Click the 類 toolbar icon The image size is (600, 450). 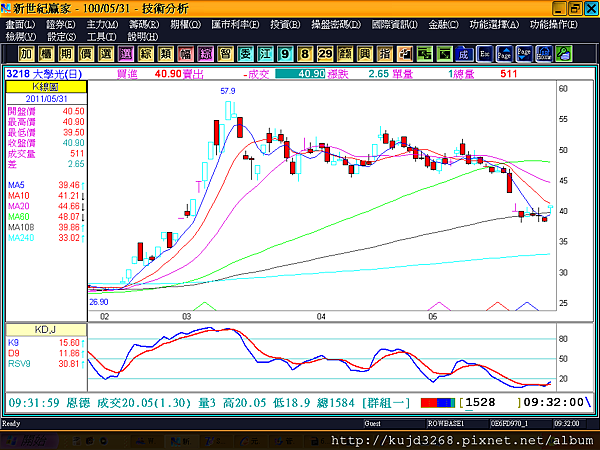(x=165, y=54)
